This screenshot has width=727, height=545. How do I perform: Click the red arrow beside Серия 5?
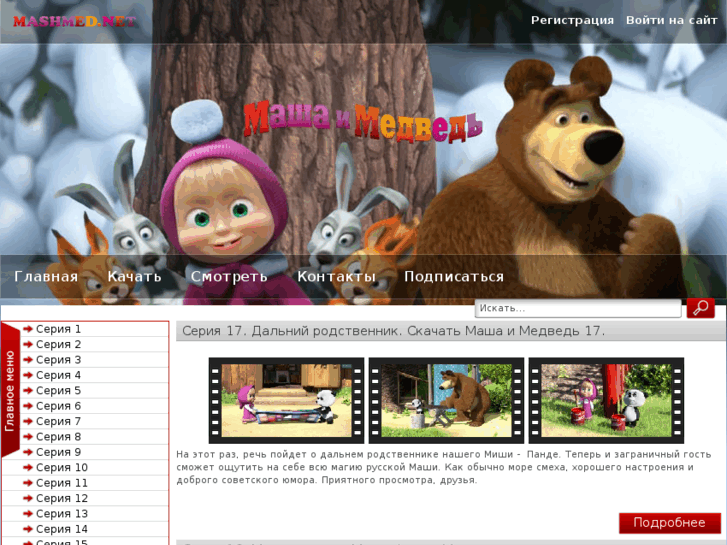click(x=28, y=391)
